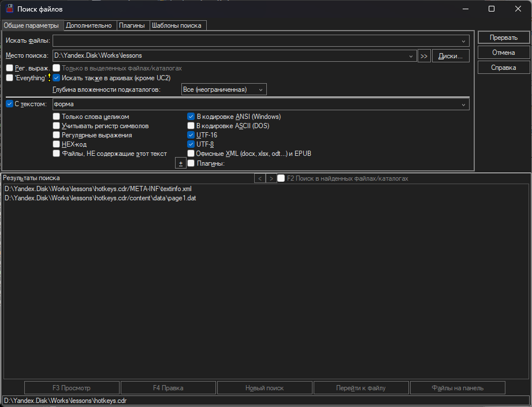The image size is (532, 407).
Task: Start a 'Новый поиск'
Action: pos(265,388)
